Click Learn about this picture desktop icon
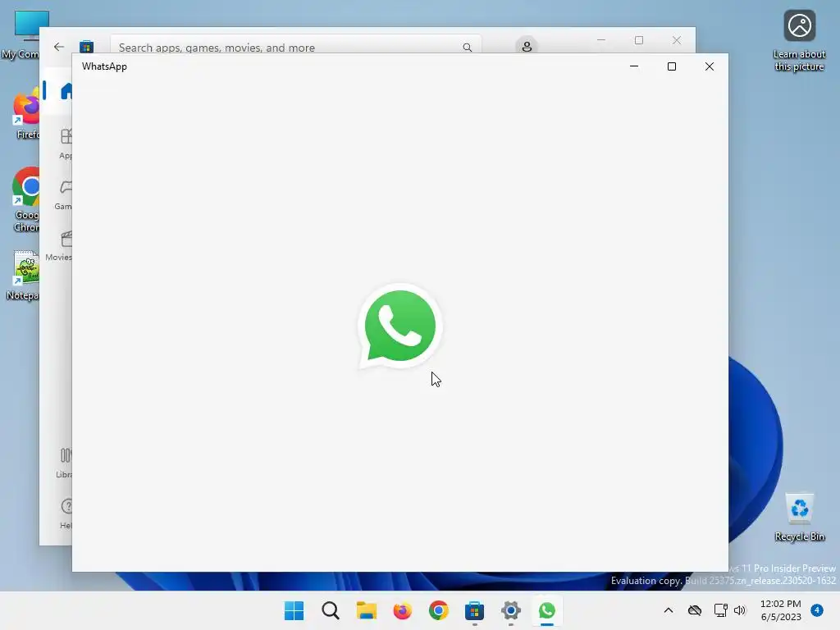This screenshot has width=840, height=630. pos(799,41)
